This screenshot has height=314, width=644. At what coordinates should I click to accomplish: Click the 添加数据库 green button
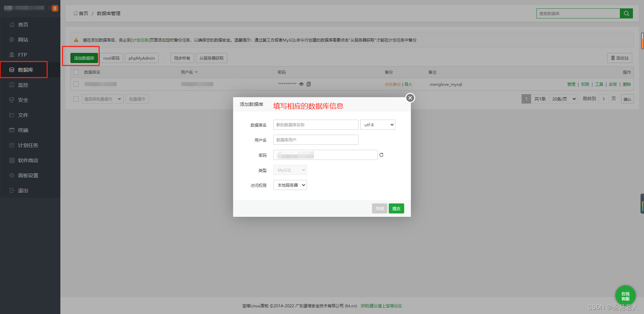pyautogui.click(x=84, y=58)
